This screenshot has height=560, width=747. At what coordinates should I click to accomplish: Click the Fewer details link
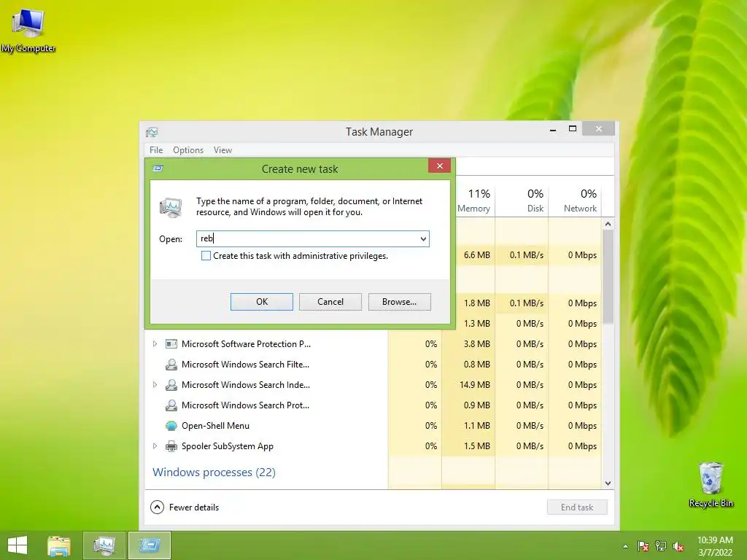194,507
